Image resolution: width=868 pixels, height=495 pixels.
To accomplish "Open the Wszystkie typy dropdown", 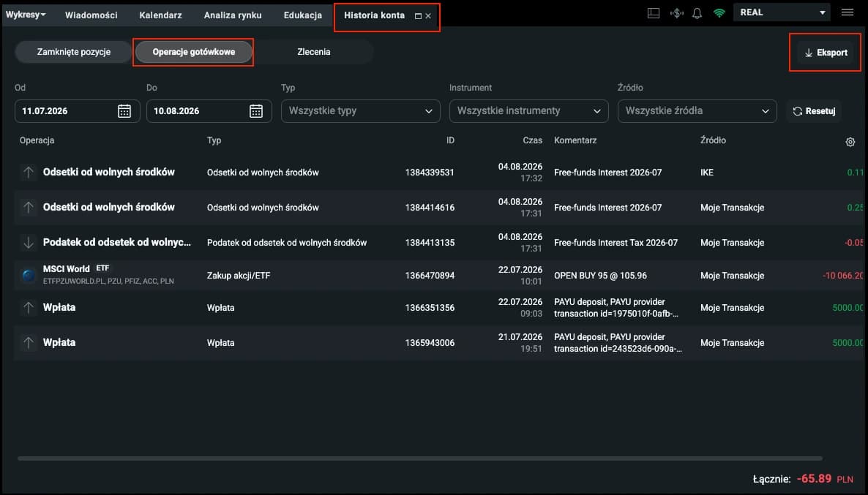I will coord(360,111).
